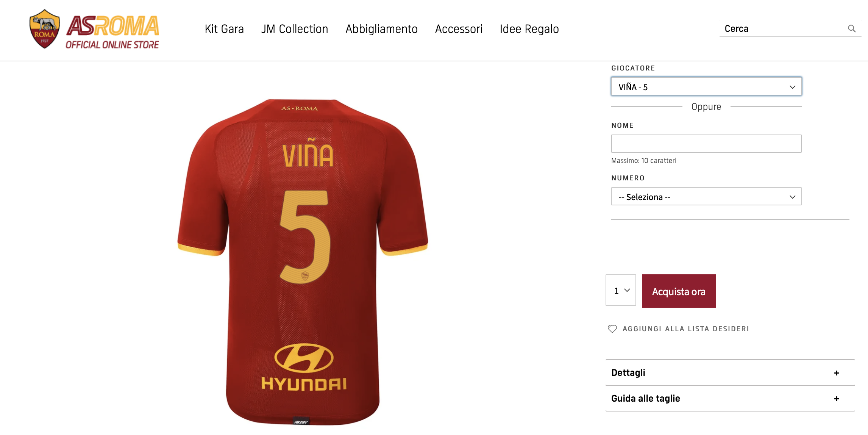This screenshot has width=868, height=435.
Task: Click the plus icon beside Guida alle taglie
Action: click(837, 399)
